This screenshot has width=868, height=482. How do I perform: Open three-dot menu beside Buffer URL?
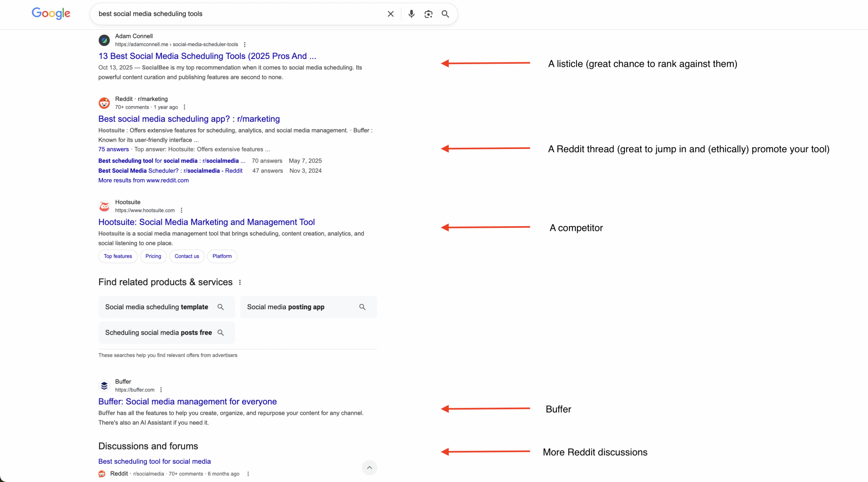click(161, 390)
